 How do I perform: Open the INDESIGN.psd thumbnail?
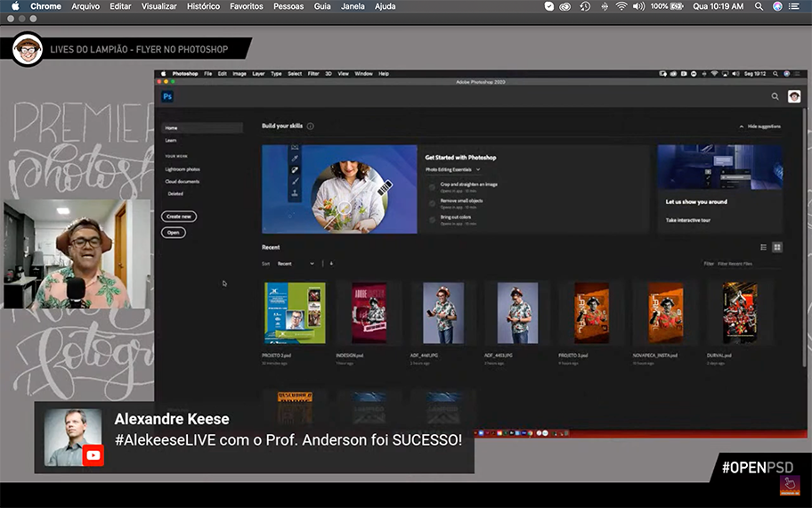[369, 313]
